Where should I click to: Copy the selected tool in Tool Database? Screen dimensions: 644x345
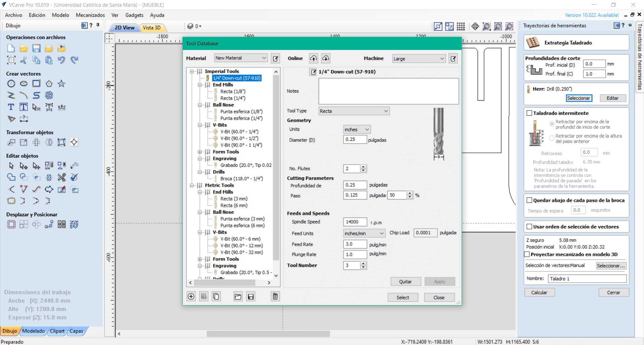click(216, 296)
